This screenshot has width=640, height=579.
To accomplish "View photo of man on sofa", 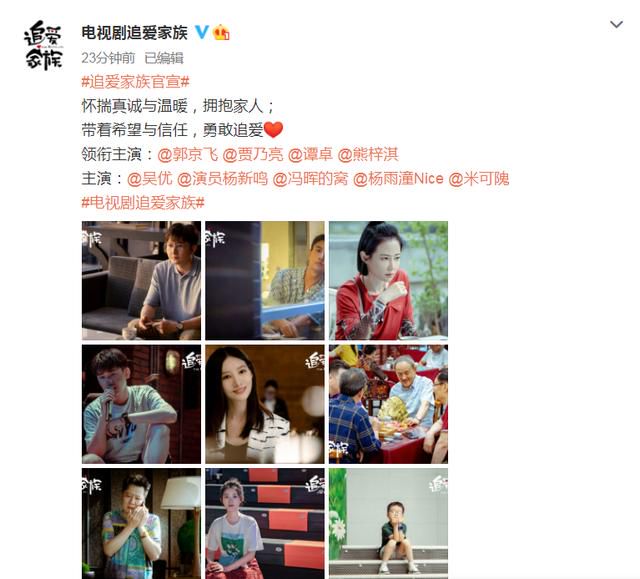I will [141, 281].
